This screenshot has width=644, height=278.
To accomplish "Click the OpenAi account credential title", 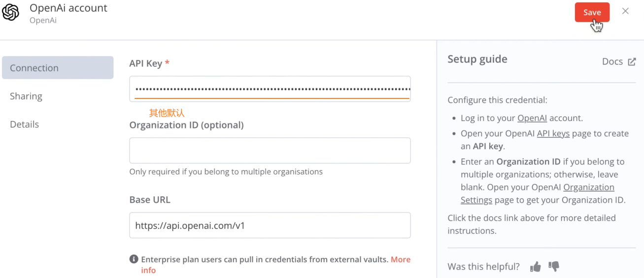I will pyautogui.click(x=68, y=8).
